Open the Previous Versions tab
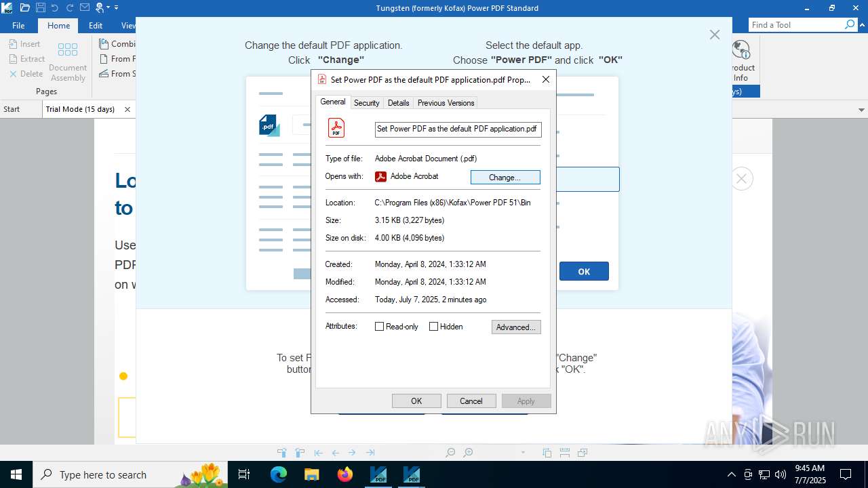Screen dimensions: 868x488 (x=446, y=103)
